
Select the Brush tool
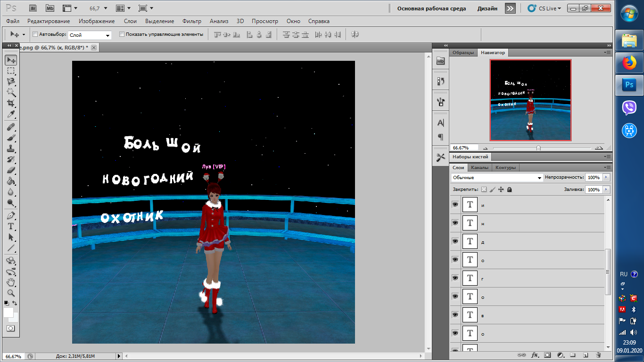click(11, 138)
